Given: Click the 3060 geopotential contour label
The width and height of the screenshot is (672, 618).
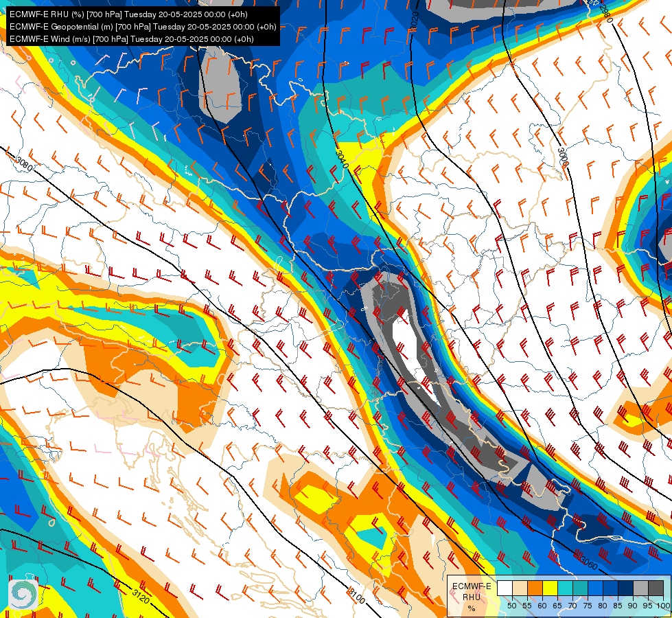Looking at the screenshot, I should 588,562.
